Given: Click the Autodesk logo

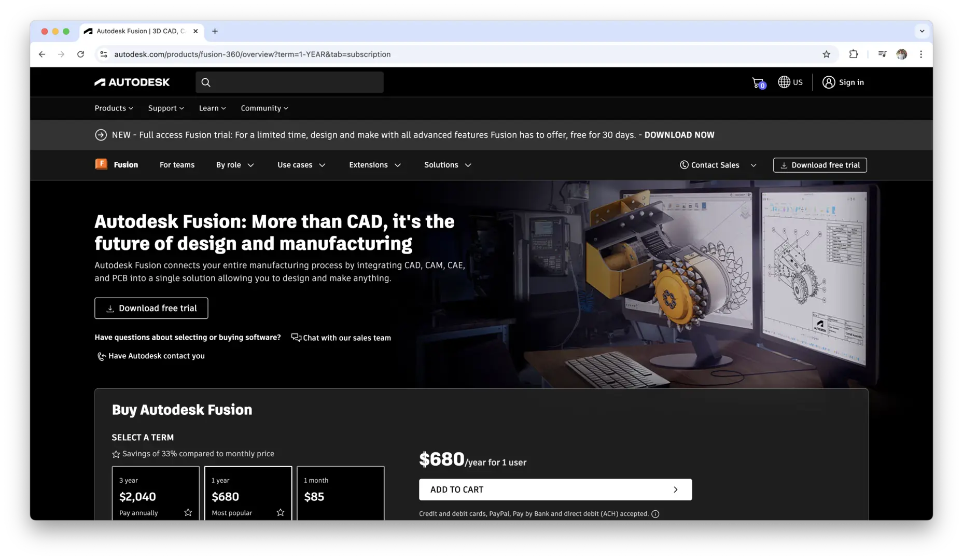Looking at the screenshot, I should click(x=132, y=82).
